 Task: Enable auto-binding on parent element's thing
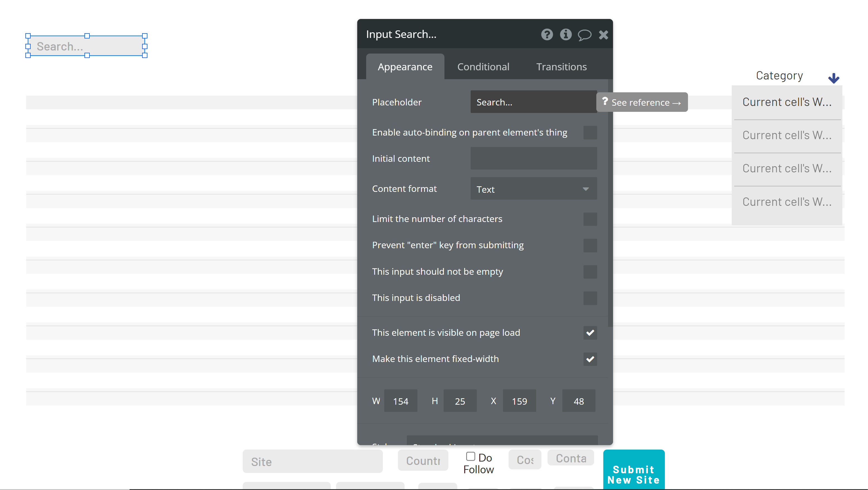point(590,132)
